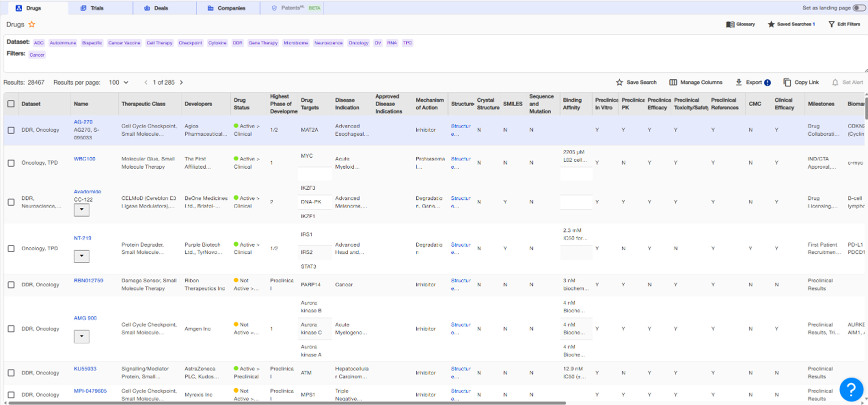Select the AG-270 row checkbox
The image size is (868, 405).
pyautogui.click(x=11, y=130)
